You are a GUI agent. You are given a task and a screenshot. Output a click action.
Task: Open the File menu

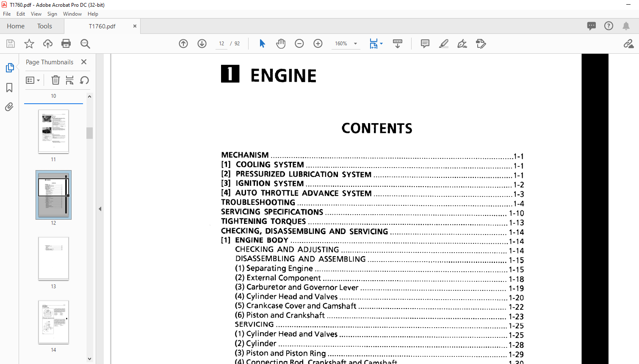(x=7, y=14)
